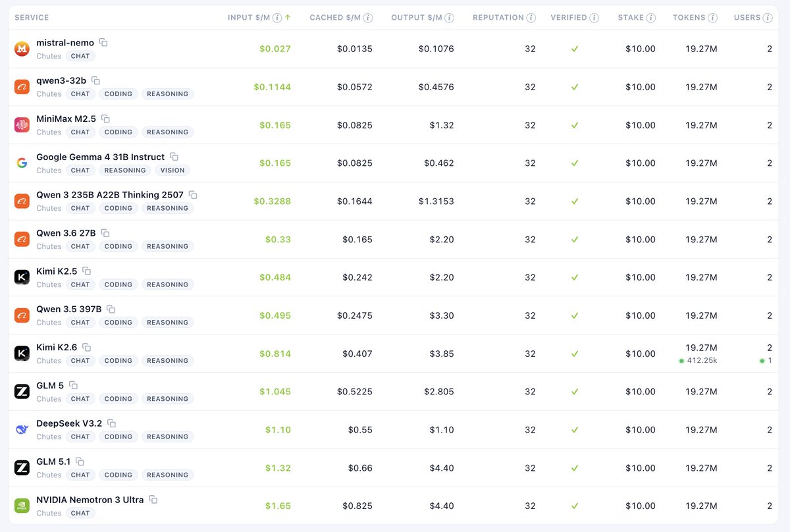Click the GLM 5 logo icon

(x=22, y=392)
